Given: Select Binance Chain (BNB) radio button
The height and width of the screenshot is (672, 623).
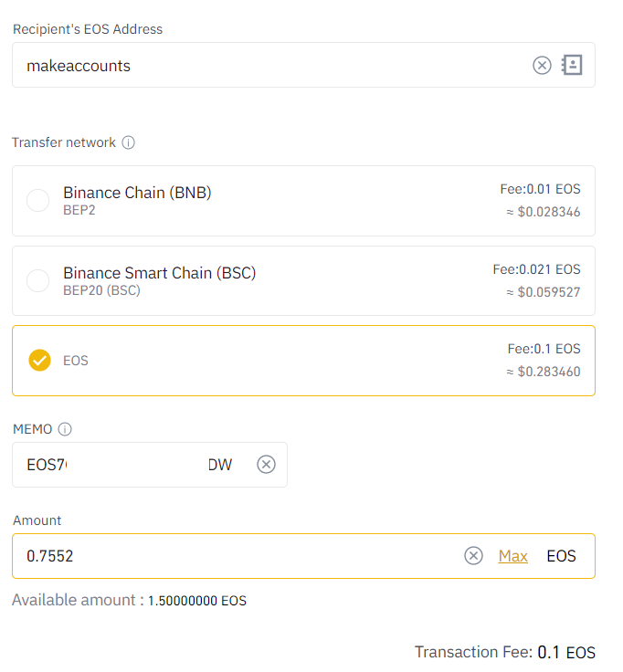Looking at the screenshot, I should click(38, 201).
